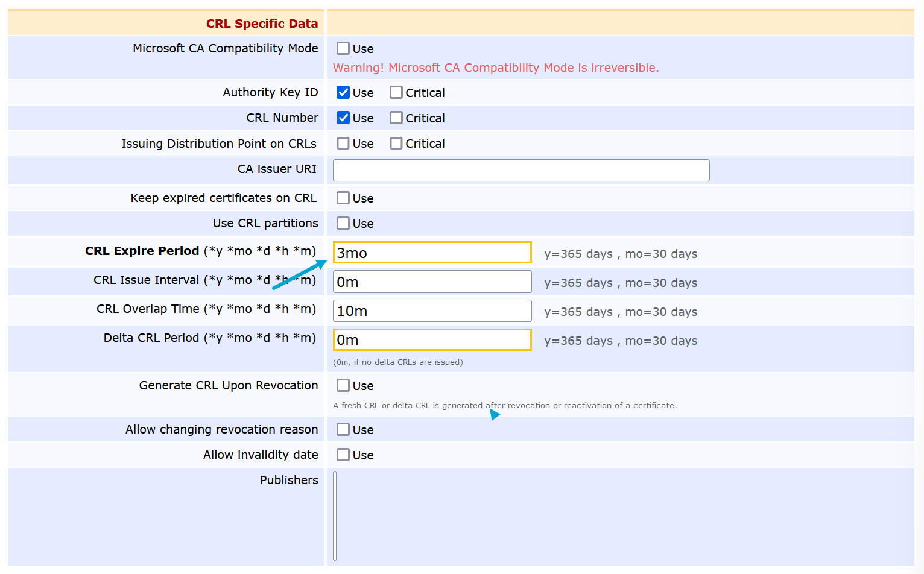
Task: Uncheck Authority Key ID Use checkbox
Action: point(343,92)
